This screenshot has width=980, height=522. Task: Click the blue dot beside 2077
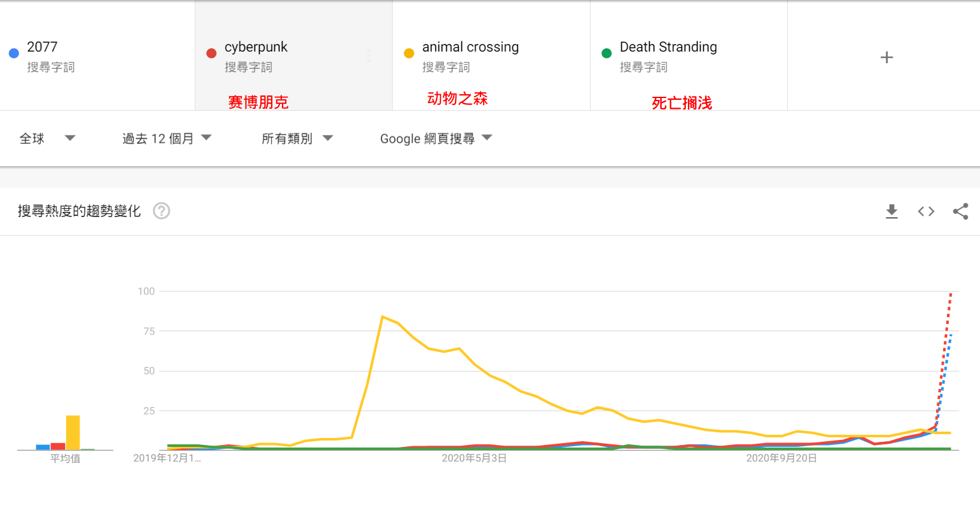click(x=14, y=53)
